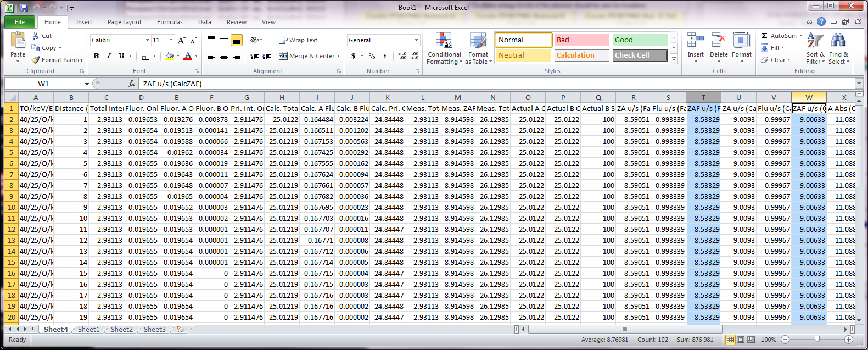Select column T header
The width and height of the screenshot is (868, 350).
coord(703,97)
